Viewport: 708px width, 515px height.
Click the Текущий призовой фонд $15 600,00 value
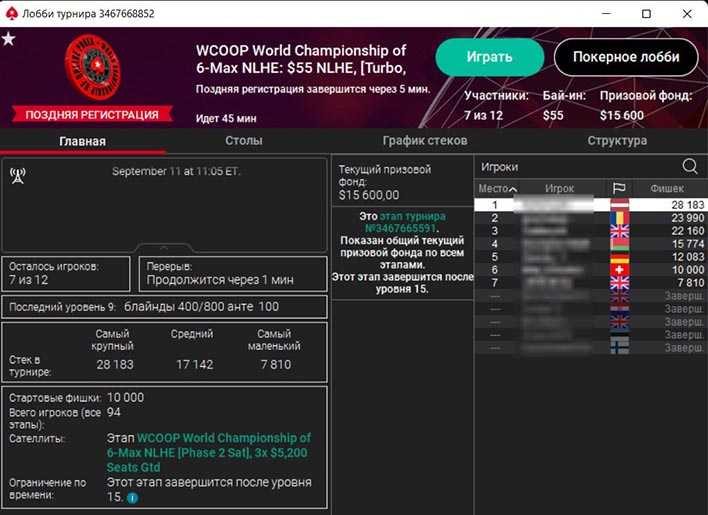369,195
